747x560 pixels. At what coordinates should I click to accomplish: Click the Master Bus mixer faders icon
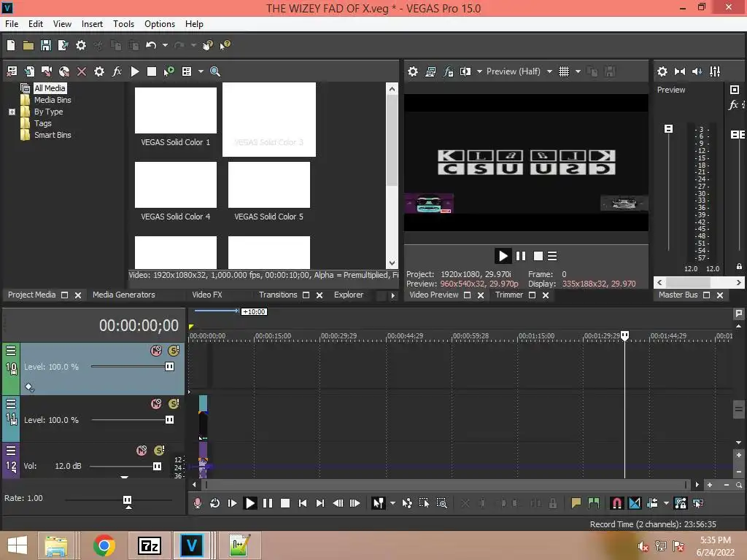(x=715, y=71)
